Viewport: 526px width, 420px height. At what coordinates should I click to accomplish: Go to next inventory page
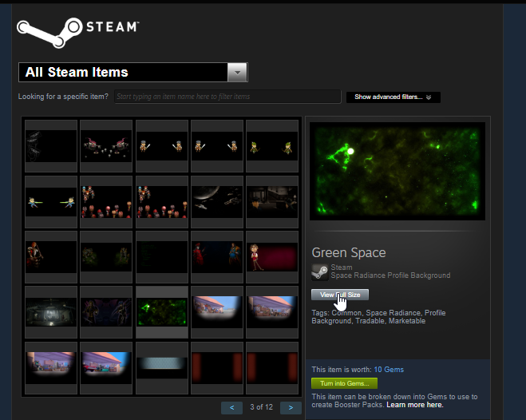click(291, 407)
